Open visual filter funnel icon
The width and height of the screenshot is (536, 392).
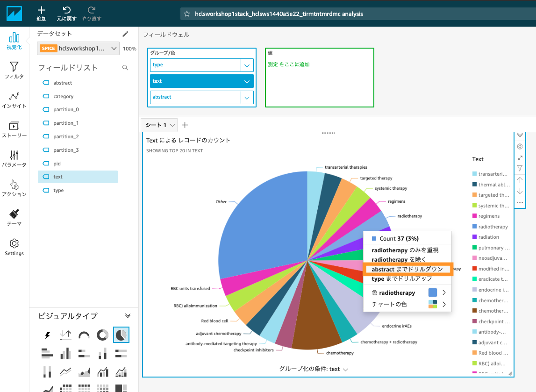[520, 169]
